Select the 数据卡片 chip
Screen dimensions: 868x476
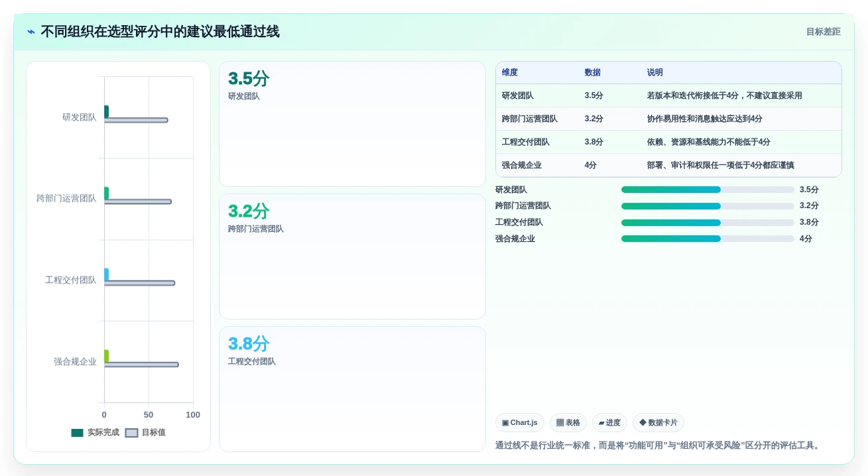click(658, 422)
